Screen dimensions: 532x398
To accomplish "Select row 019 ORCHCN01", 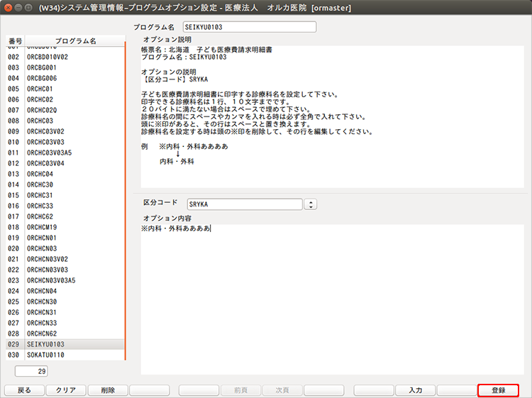I will click(x=65, y=238).
